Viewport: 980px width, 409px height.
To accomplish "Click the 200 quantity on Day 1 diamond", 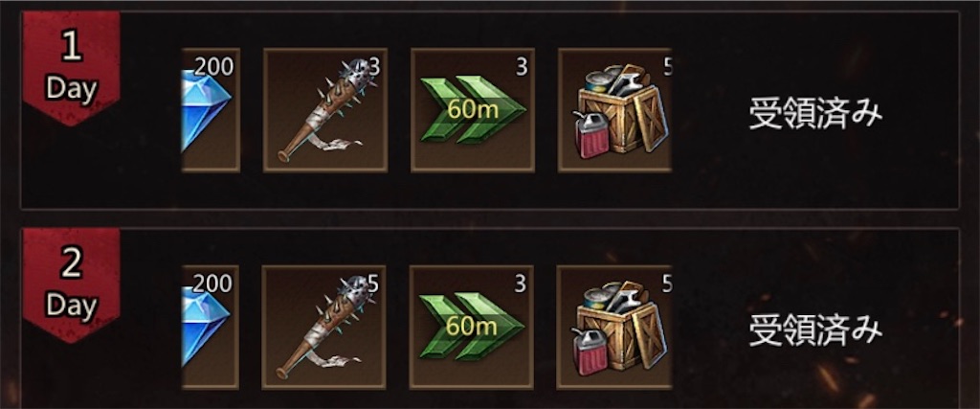I will tap(213, 66).
